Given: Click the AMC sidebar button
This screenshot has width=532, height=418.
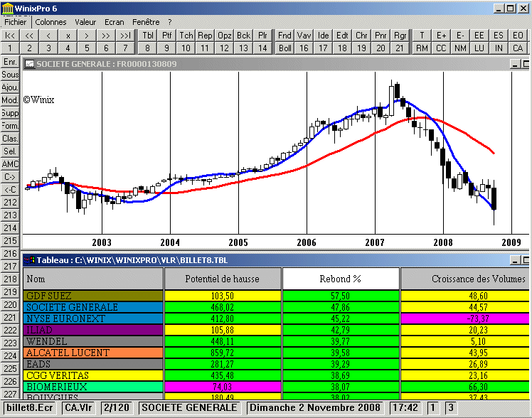Looking at the screenshot, I should [10, 164].
